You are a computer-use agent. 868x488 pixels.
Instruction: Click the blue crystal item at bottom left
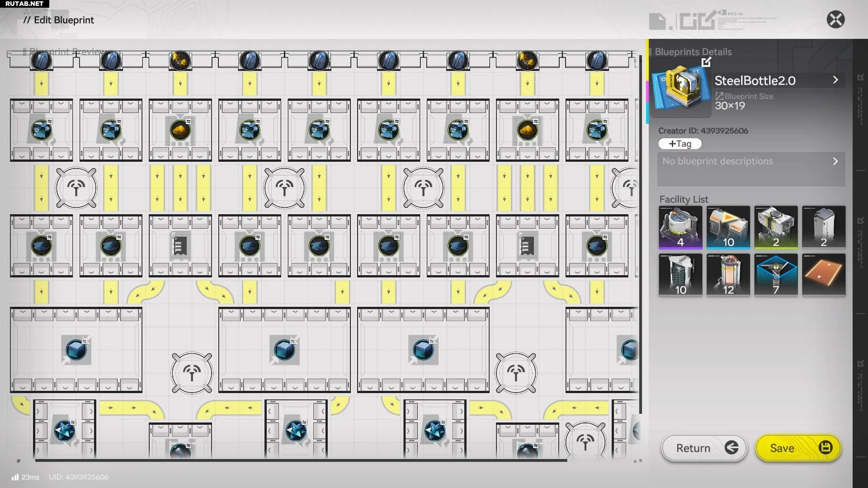click(64, 431)
